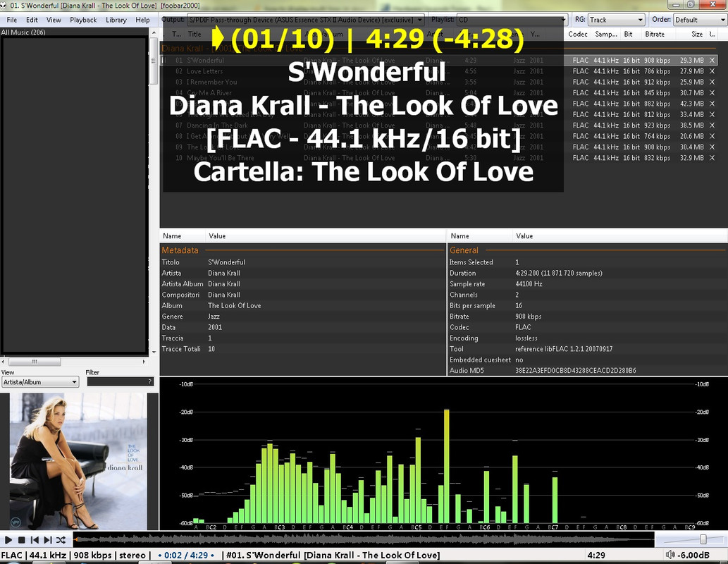This screenshot has height=564, width=728.
Task: Remove the 832 kbps track row via X
Action: tap(712, 158)
